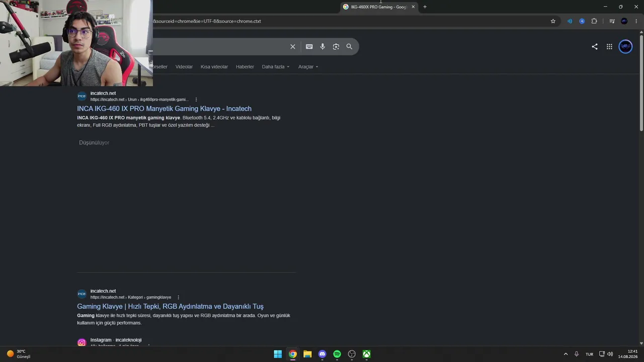Open Discord from the taskbar
Viewport: 644px width, 362px height.
[323, 354]
